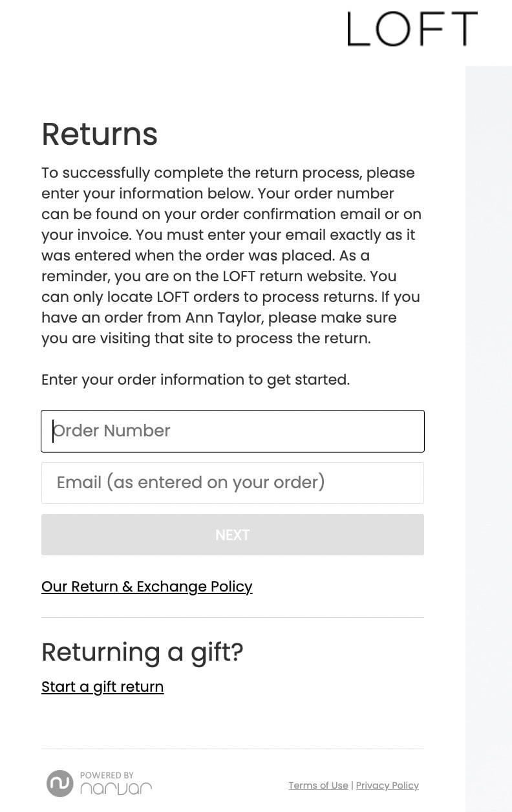Focus the Order Number field
The width and height of the screenshot is (512, 812).
pyautogui.click(x=233, y=431)
